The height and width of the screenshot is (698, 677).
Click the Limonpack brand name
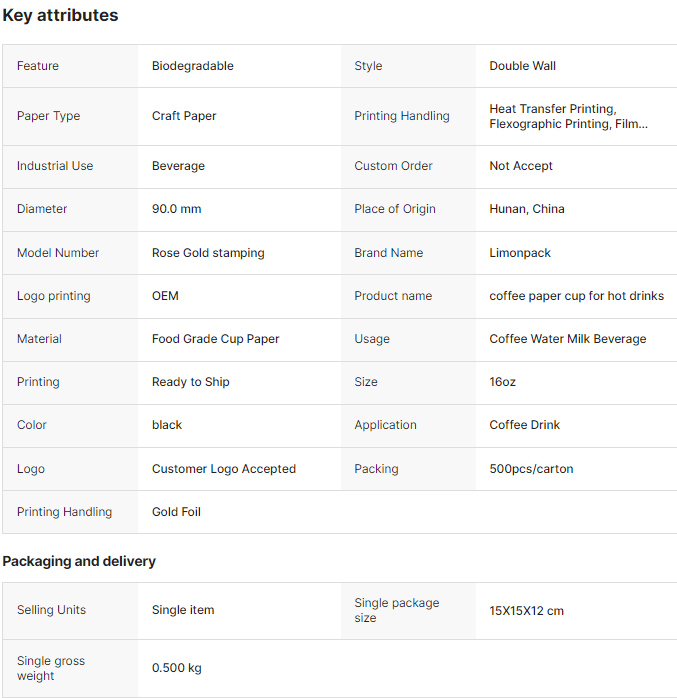520,253
